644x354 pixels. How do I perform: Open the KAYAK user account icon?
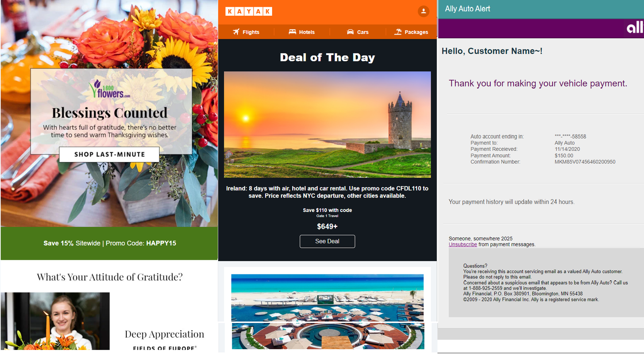423,11
